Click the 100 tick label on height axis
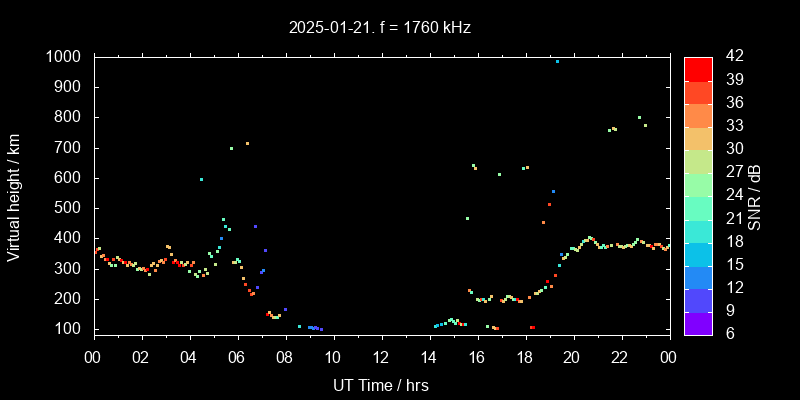This screenshot has width=800, height=400. 70,329
